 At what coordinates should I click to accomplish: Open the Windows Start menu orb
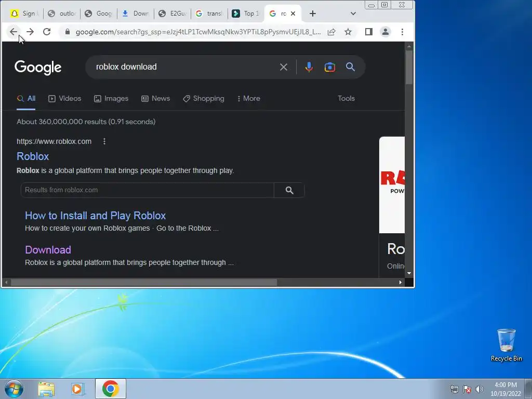(x=14, y=389)
